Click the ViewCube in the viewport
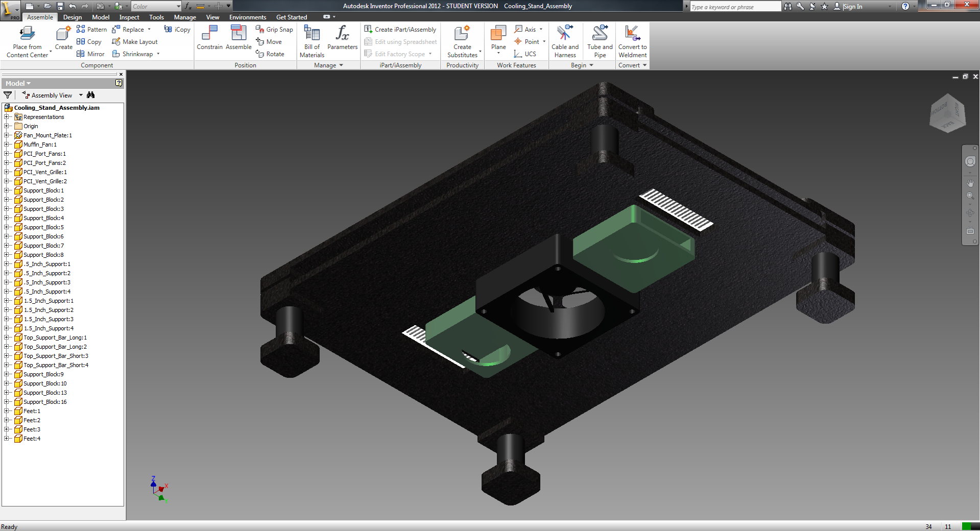Image resolution: width=980 pixels, height=531 pixels. pyautogui.click(x=947, y=113)
